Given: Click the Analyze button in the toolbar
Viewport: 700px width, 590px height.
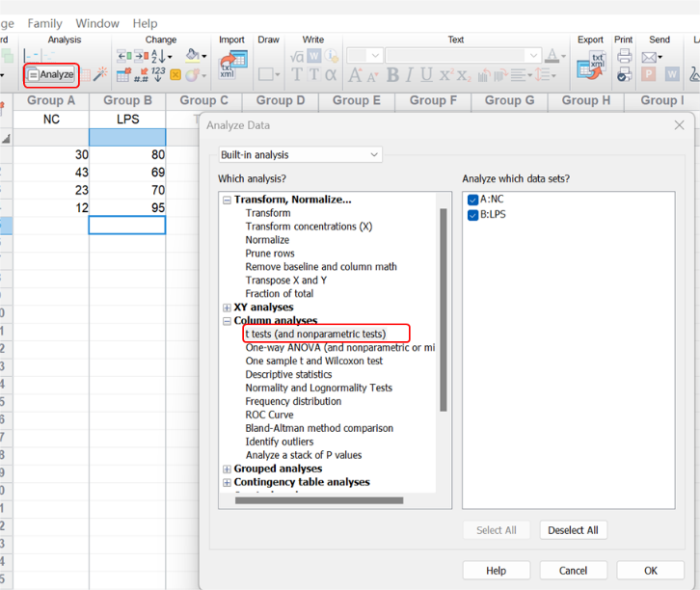Looking at the screenshot, I should [x=51, y=74].
